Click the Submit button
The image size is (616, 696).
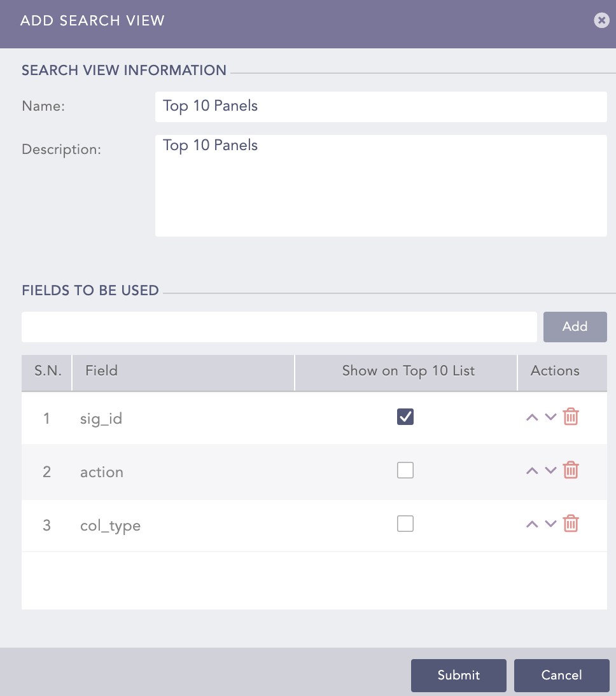tap(458, 676)
